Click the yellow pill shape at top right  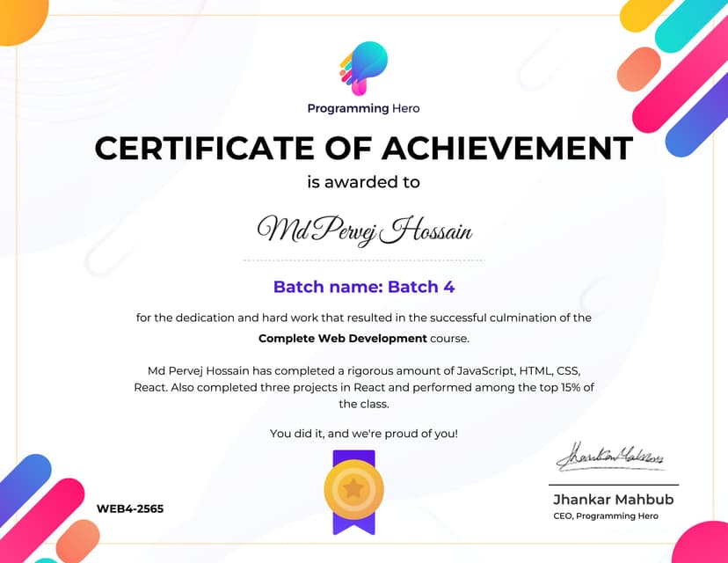(x=642, y=12)
